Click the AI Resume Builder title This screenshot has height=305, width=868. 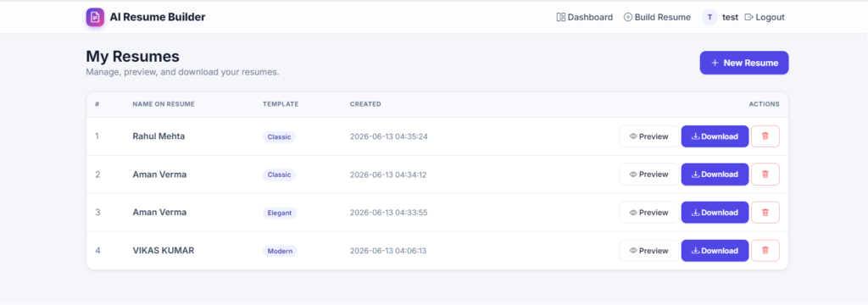pyautogui.click(x=157, y=17)
